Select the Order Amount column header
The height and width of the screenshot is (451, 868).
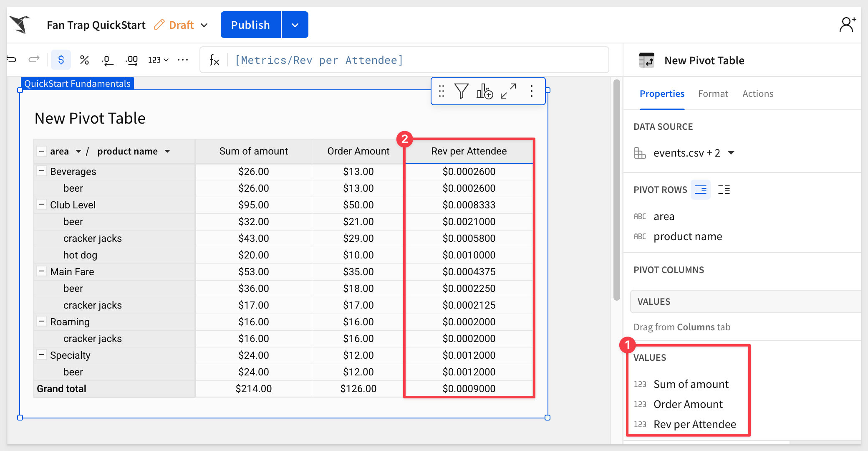coord(358,151)
